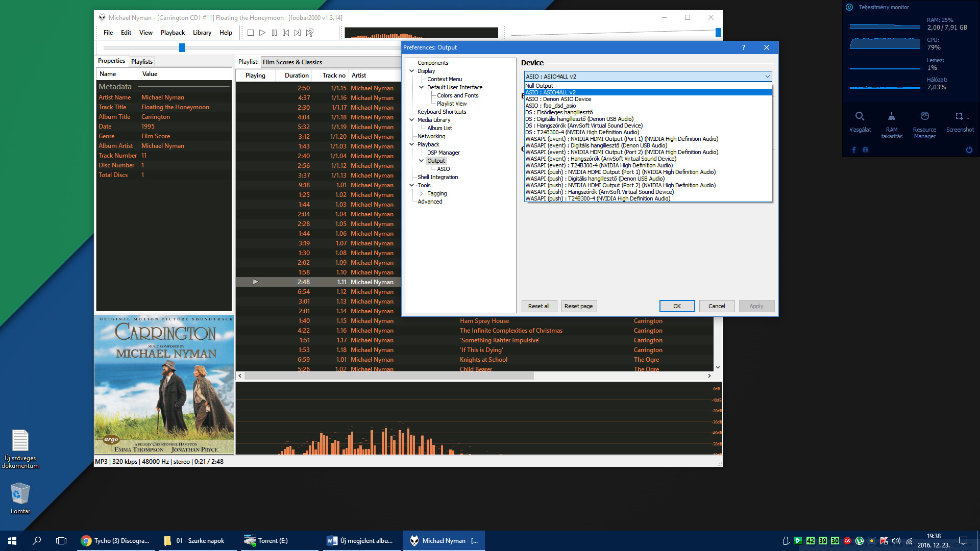The height and width of the screenshot is (551, 980).
Task: Switch to the Playlists tab
Action: coord(142,61)
